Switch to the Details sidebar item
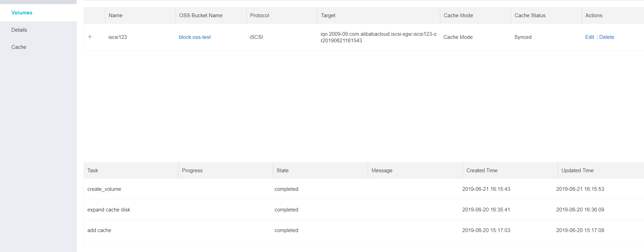The width and height of the screenshot is (644, 252). [19, 30]
